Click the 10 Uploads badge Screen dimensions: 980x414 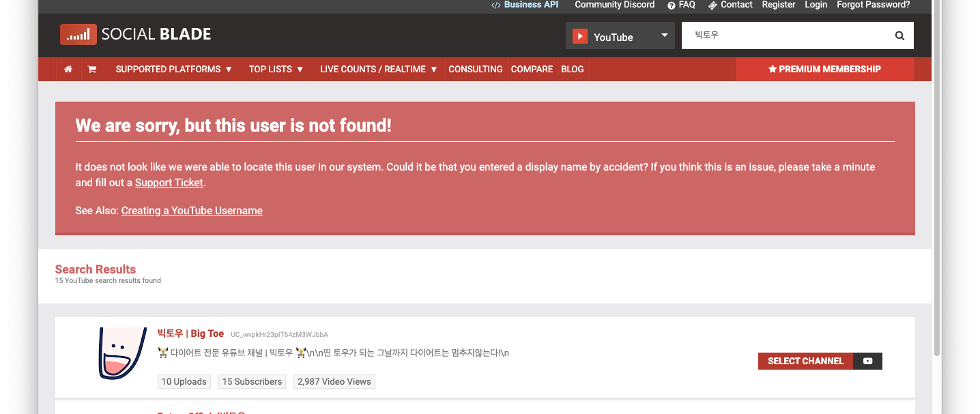tap(184, 382)
